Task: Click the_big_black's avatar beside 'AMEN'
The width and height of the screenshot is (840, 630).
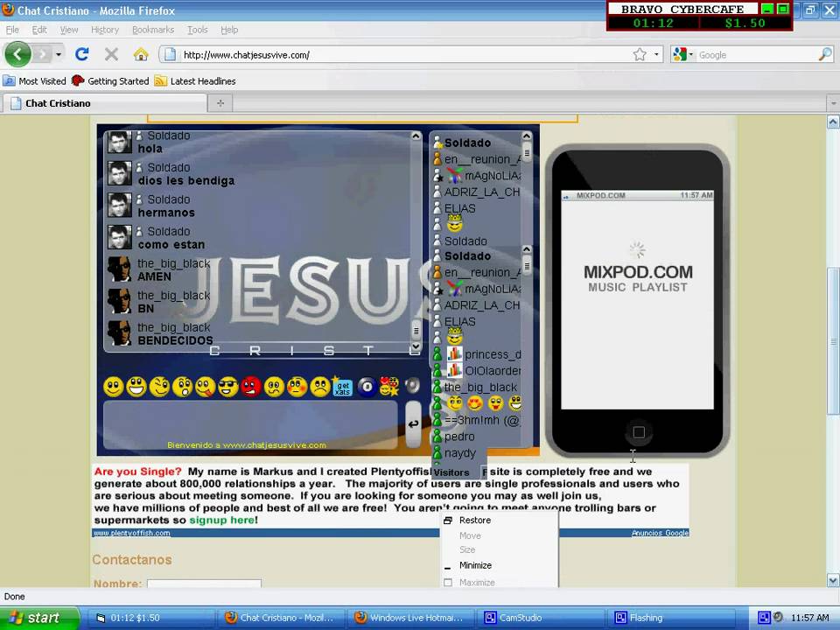Action: click(119, 269)
